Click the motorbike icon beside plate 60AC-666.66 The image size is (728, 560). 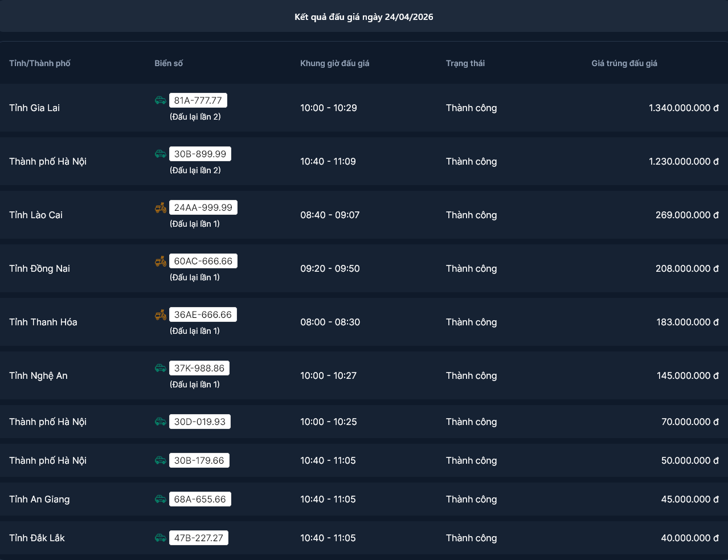click(x=161, y=261)
